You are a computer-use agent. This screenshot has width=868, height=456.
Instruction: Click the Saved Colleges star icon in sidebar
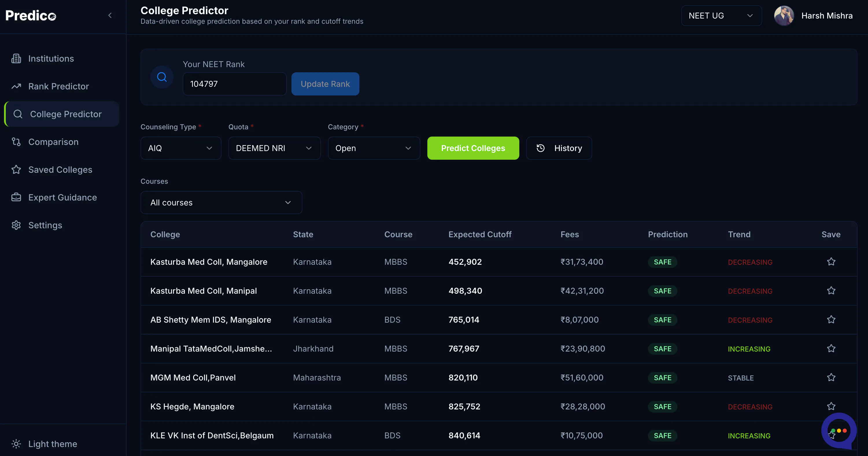coord(16,170)
